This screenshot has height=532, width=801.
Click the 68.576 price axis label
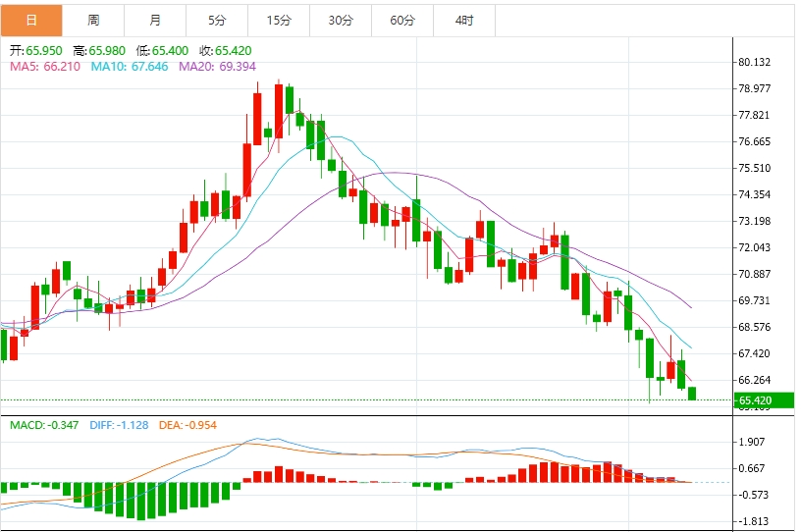[x=755, y=327]
